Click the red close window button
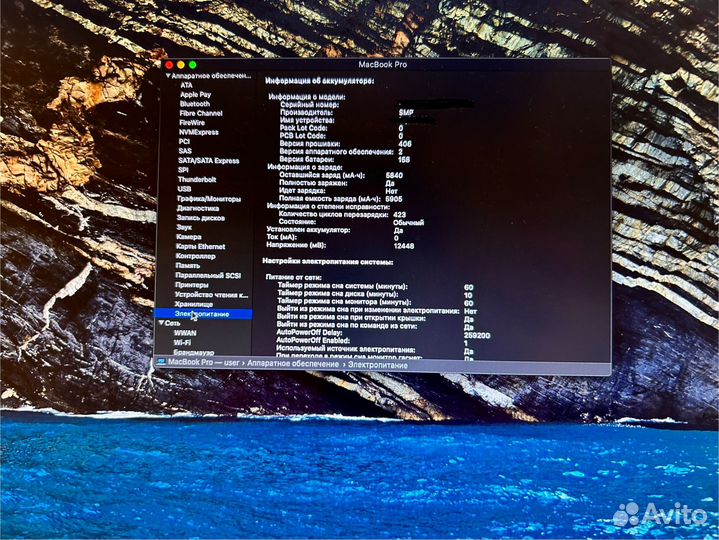Image resolution: width=719 pixels, height=540 pixels. point(169,65)
